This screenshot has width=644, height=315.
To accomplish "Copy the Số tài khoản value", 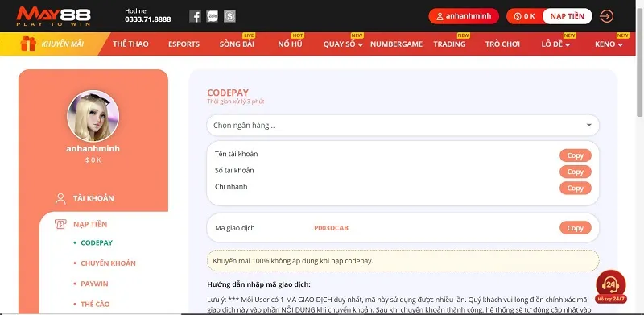I will pyautogui.click(x=576, y=172).
